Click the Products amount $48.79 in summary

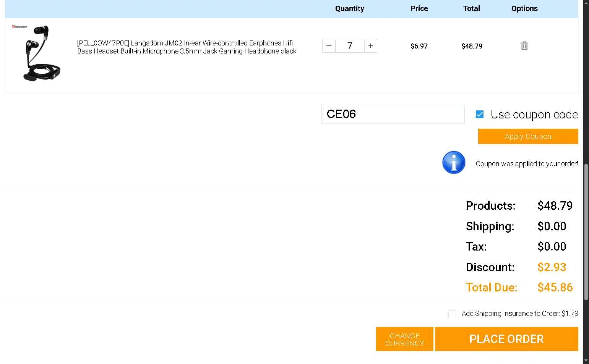tap(555, 206)
